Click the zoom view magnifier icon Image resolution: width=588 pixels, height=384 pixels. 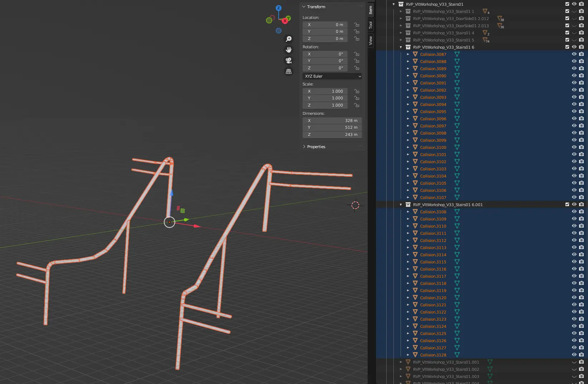[289, 39]
